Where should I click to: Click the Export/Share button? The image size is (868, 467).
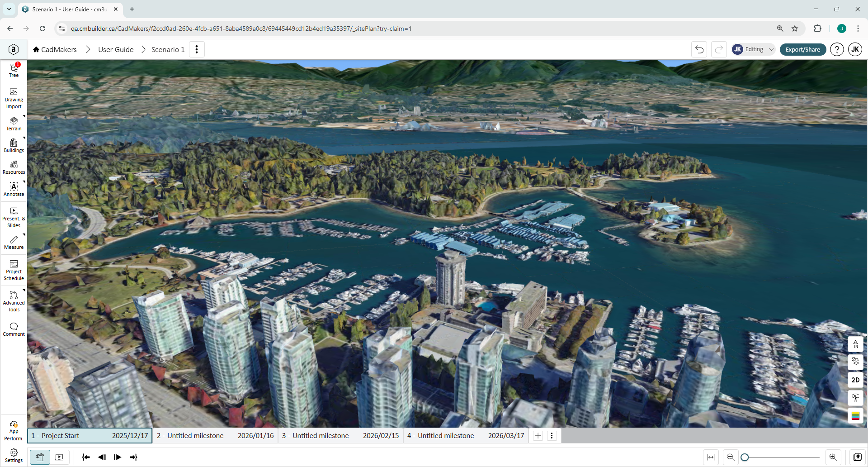click(x=802, y=49)
